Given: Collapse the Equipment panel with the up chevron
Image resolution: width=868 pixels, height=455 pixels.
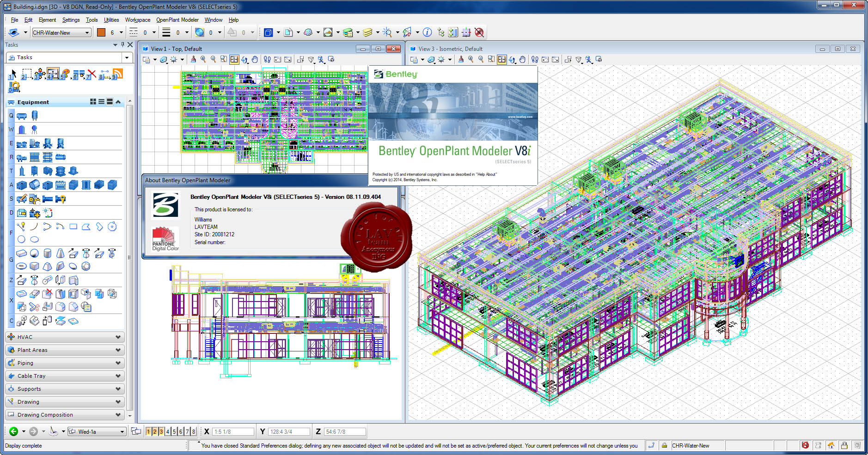Looking at the screenshot, I should (118, 102).
